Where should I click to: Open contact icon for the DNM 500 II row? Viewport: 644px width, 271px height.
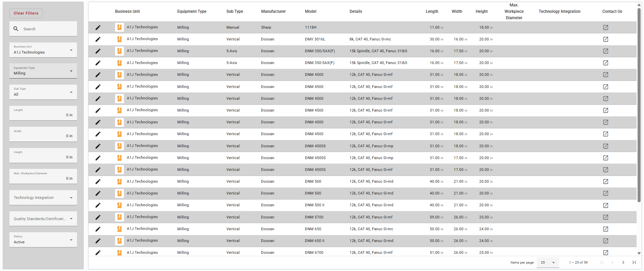pyautogui.click(x=606, y=205)
